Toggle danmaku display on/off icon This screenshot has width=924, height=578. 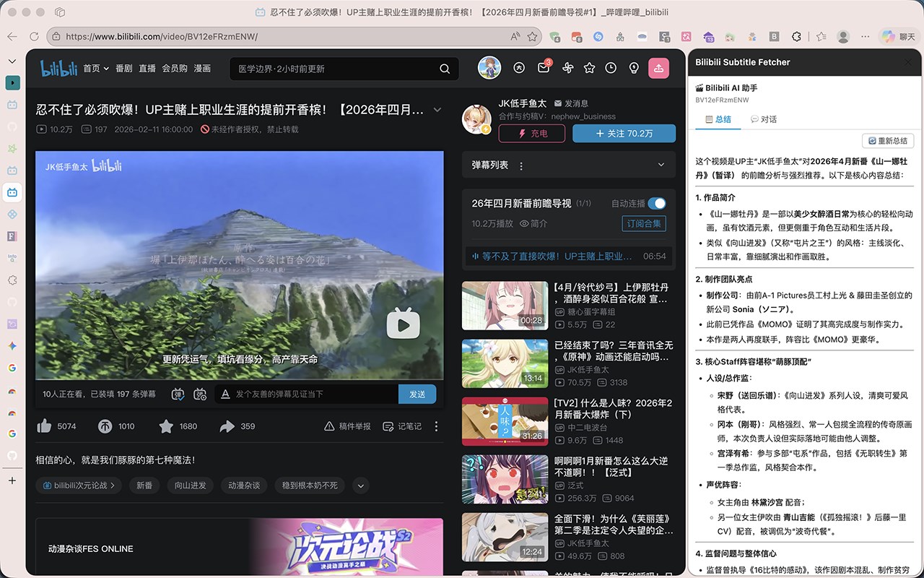pos(178,394)
